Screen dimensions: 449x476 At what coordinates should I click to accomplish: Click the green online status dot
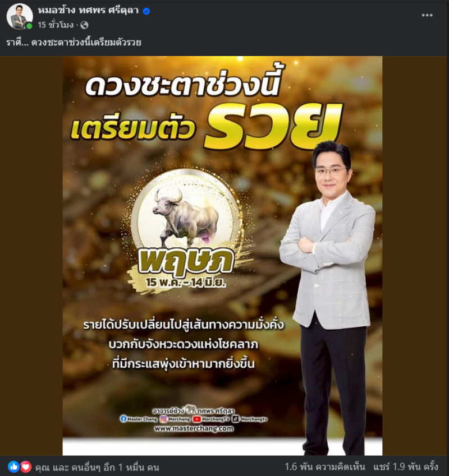pos(29,26)
